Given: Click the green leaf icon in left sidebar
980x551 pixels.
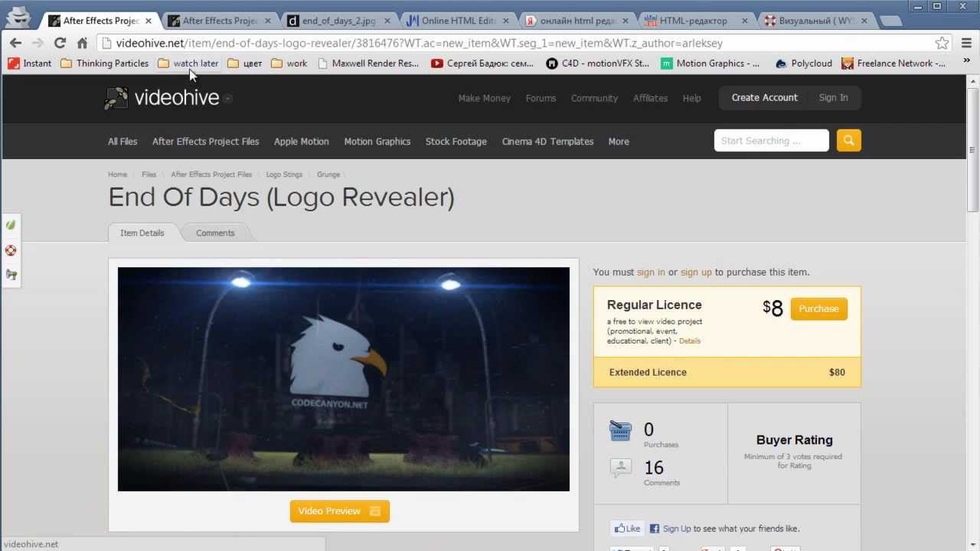Looking at the screenshot, I should click(11, 225).
